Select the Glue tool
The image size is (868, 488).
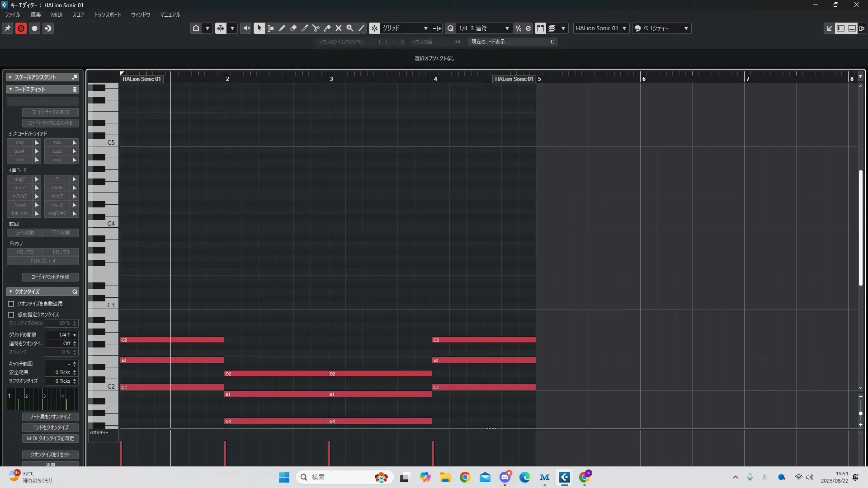[327, 28]
